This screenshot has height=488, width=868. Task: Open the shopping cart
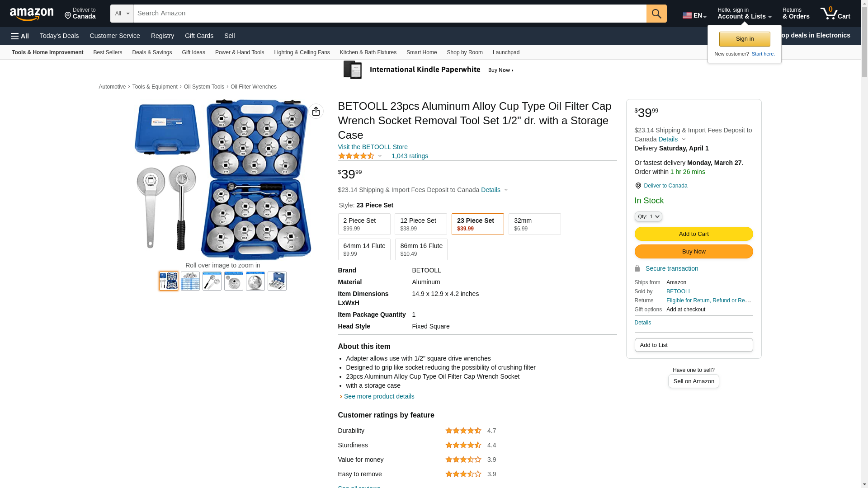pyautogui.click(x=835, y=14)
